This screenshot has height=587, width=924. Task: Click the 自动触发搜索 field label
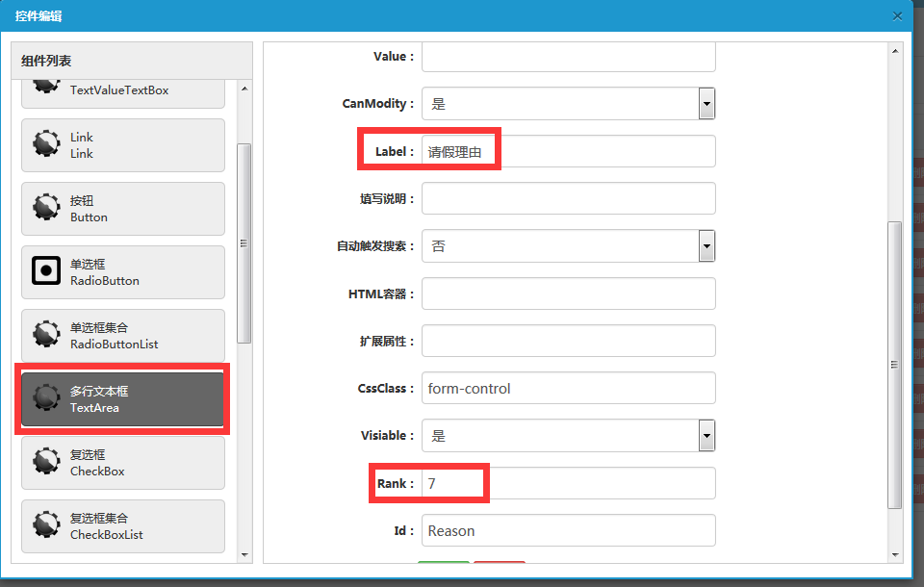tap(375, 246)
